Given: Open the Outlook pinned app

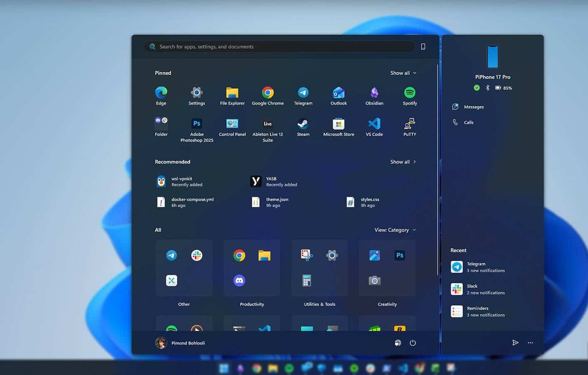Looking at the screenshot, I should click(339, 96).
